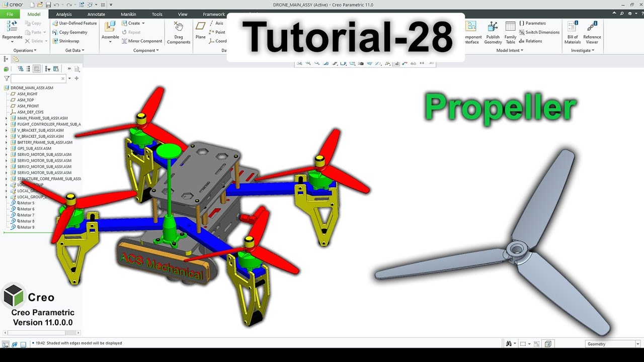644x362 pixels.
Task: Open the Create dropdown arrow
Action: pyautogui.click(x=143, y=23)
